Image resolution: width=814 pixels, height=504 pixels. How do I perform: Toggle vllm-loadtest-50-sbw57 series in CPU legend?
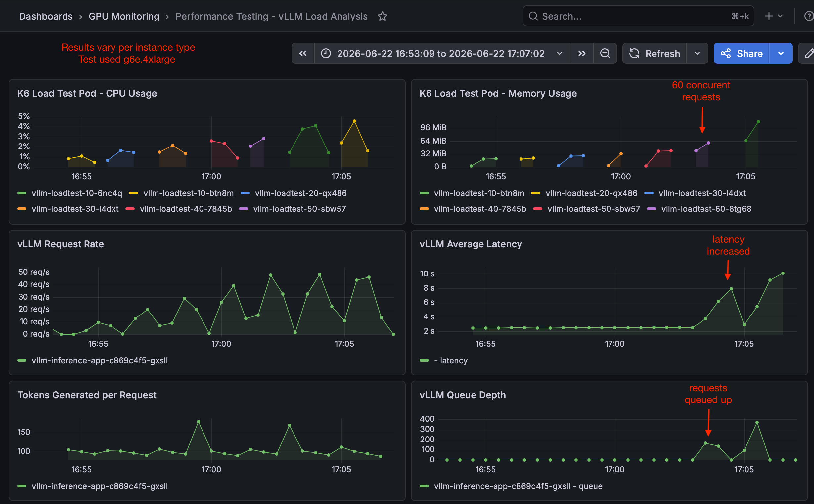click(299, 209)
